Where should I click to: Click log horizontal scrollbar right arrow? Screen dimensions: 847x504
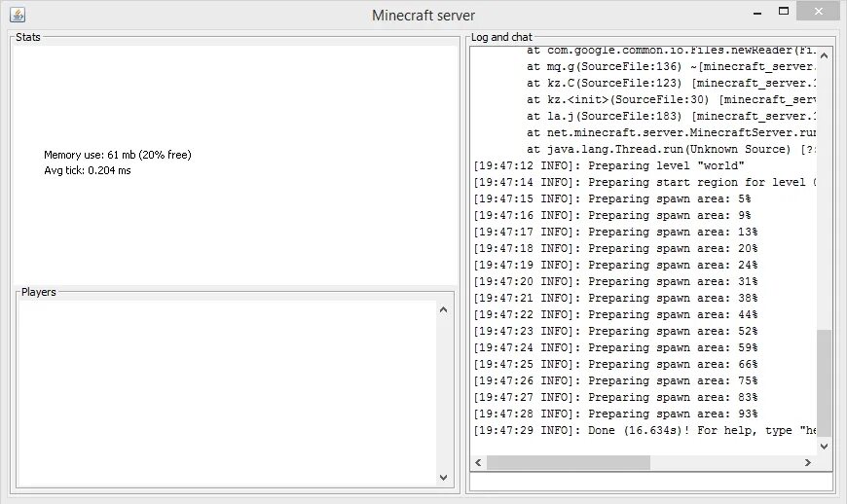click(x=808, y=462)
